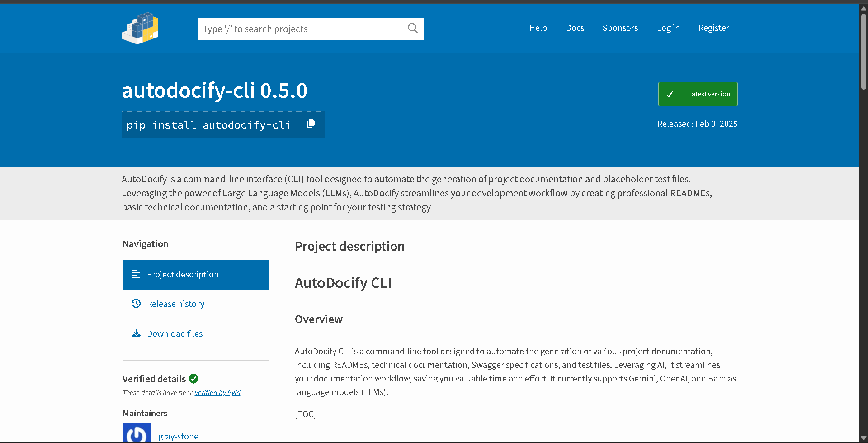Open the Docs link in header
Viewport: 868px width, 443px height.
click(x=575, y=28)
